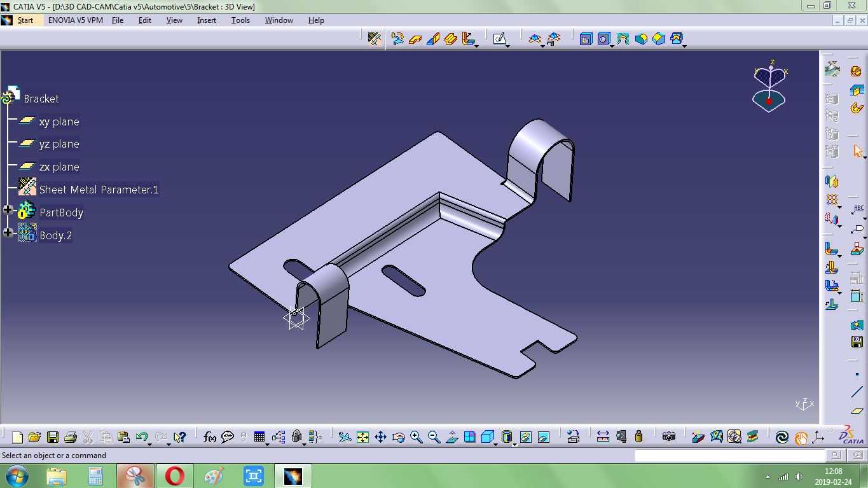Click the 3D compass in the viewport
Image resolution: width=868 pixels, height=488 pixels.
(769, 87)
